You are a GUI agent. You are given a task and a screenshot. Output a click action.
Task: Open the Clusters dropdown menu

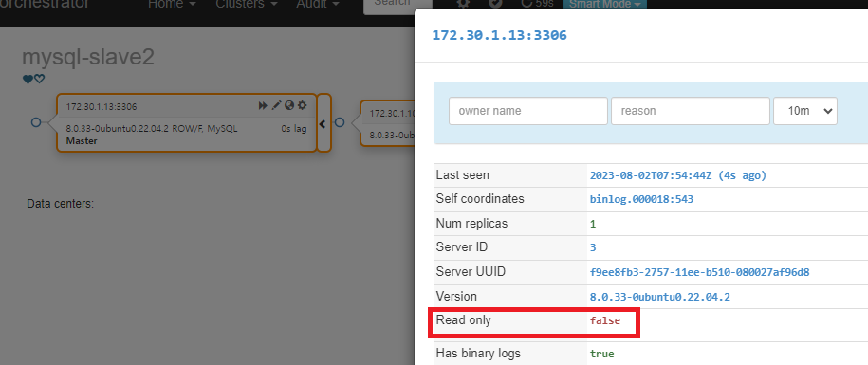(247, 4)
